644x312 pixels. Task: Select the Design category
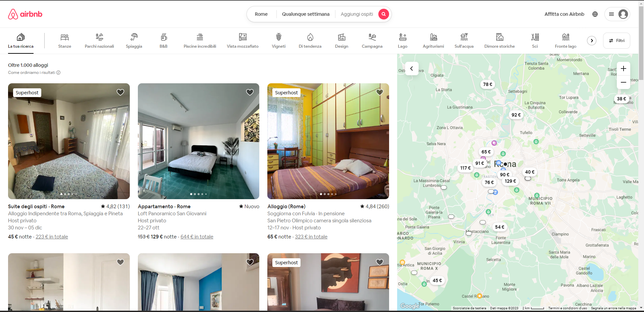341,41
